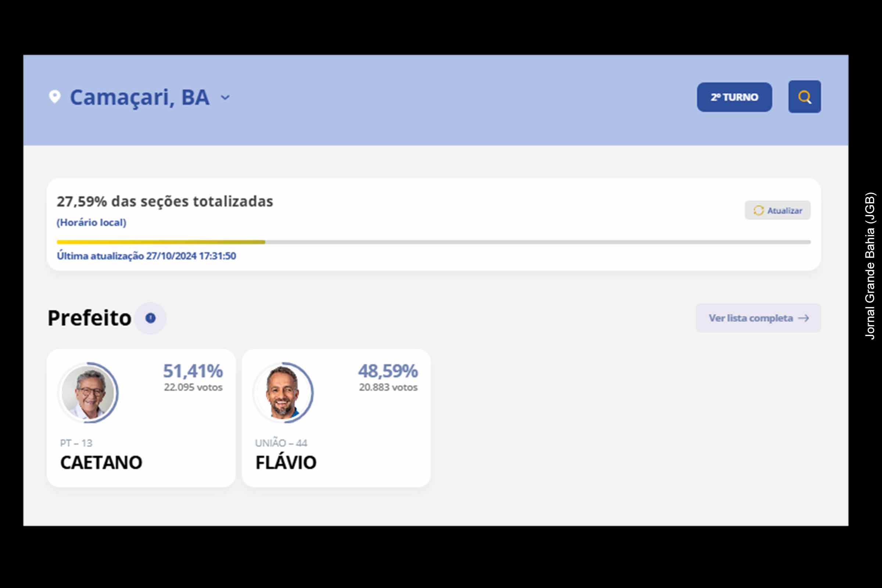Expand Flávio's vote percentage details
This screenshot has width=882, height=588.
click(x=389, y=371)
